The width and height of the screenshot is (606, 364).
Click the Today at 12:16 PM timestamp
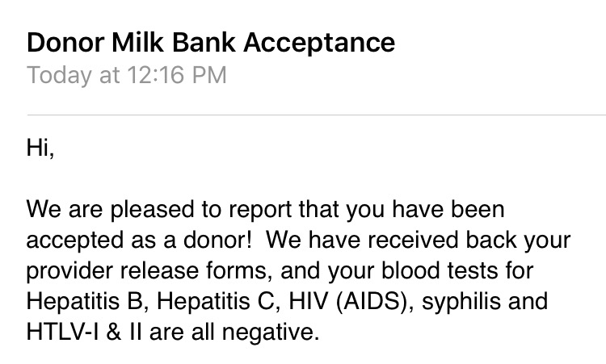pos(127,76)
